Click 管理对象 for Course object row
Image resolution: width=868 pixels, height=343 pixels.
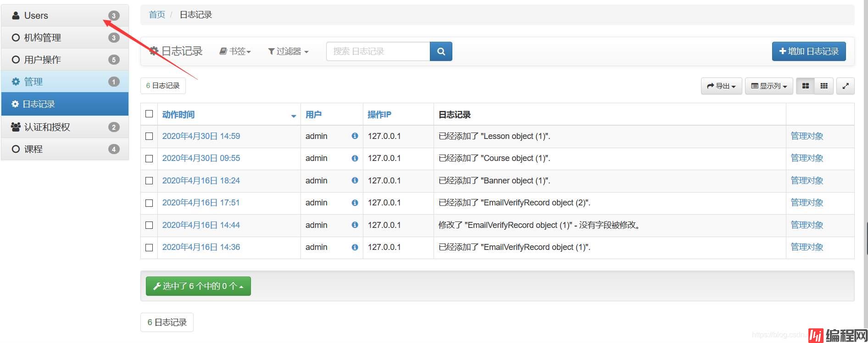pyautogui.click(x=807, y=158)
